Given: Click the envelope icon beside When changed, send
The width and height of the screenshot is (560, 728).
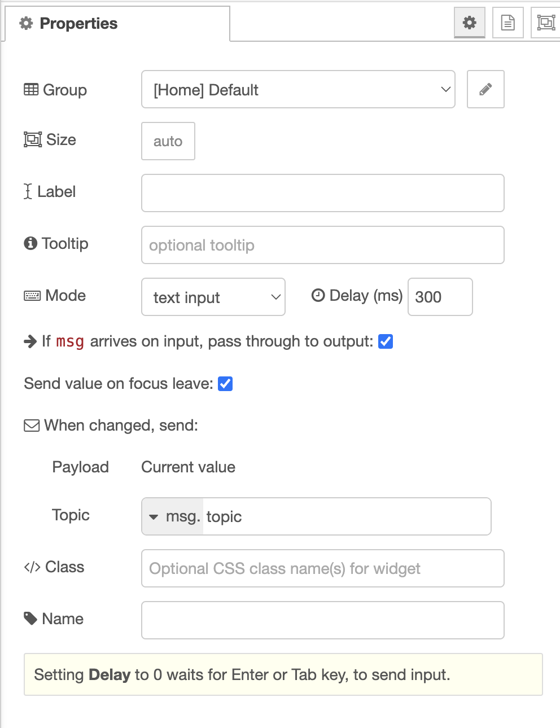Looking at the screenshot, I should click(30, 425).
